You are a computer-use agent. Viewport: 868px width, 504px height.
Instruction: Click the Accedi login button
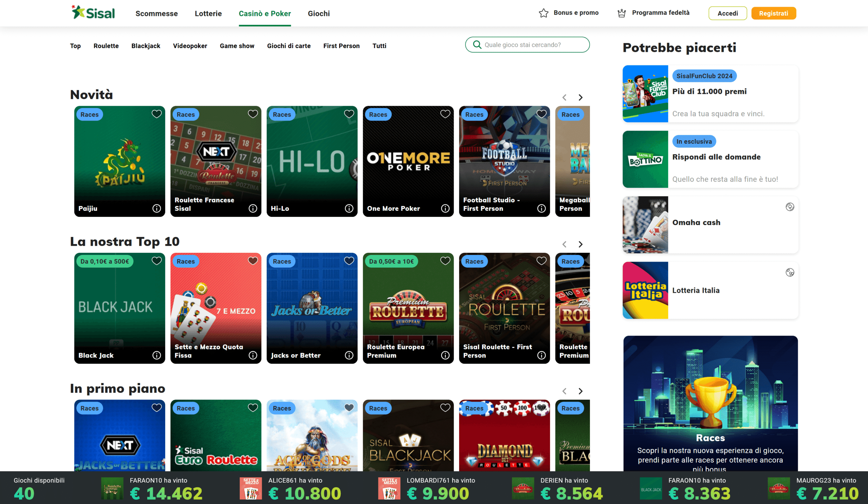[728, 13]
